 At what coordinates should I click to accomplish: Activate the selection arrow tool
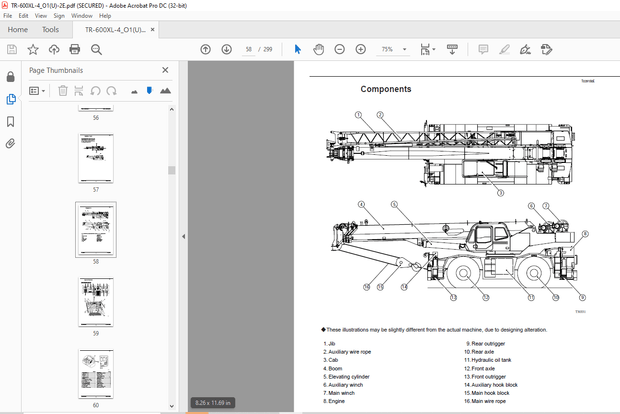(298, 49)
